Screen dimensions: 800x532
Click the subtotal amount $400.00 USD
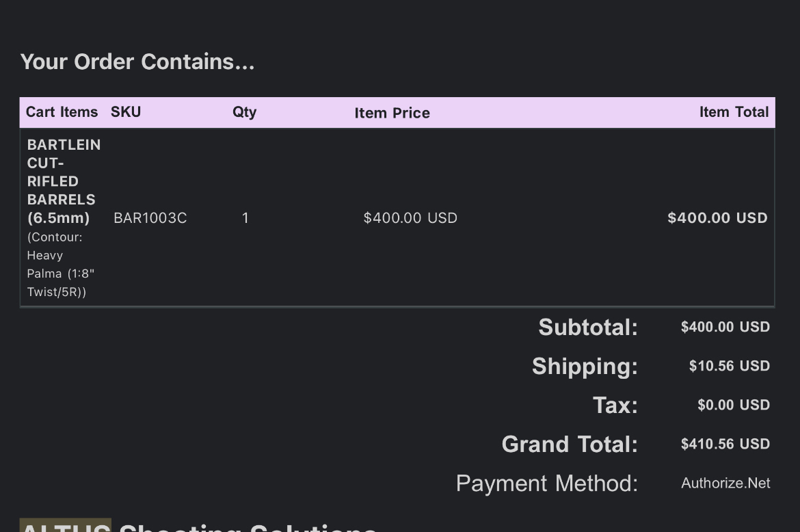click(725, 327)
